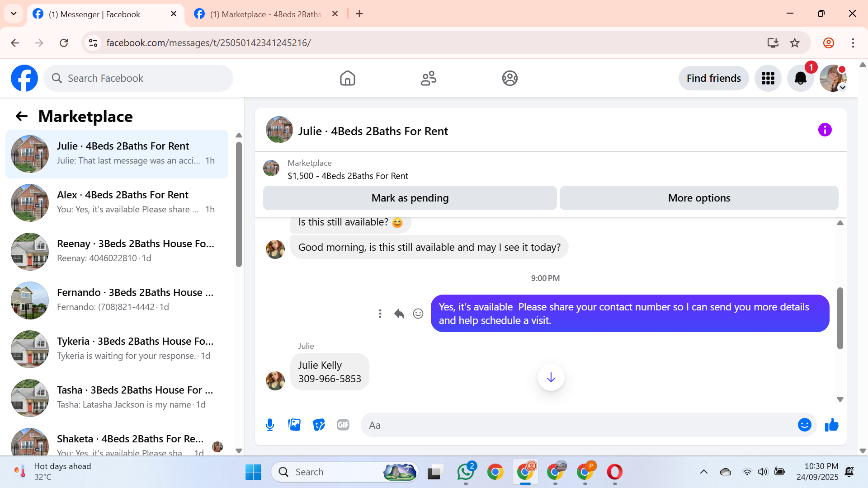Open the clock showing 10:30 PM

tap(817, 472)
